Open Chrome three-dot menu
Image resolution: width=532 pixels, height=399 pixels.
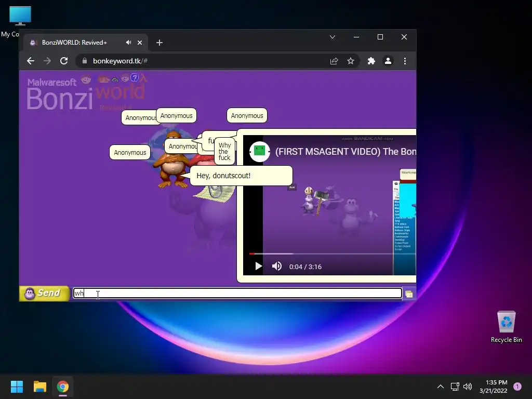point(405,61)
